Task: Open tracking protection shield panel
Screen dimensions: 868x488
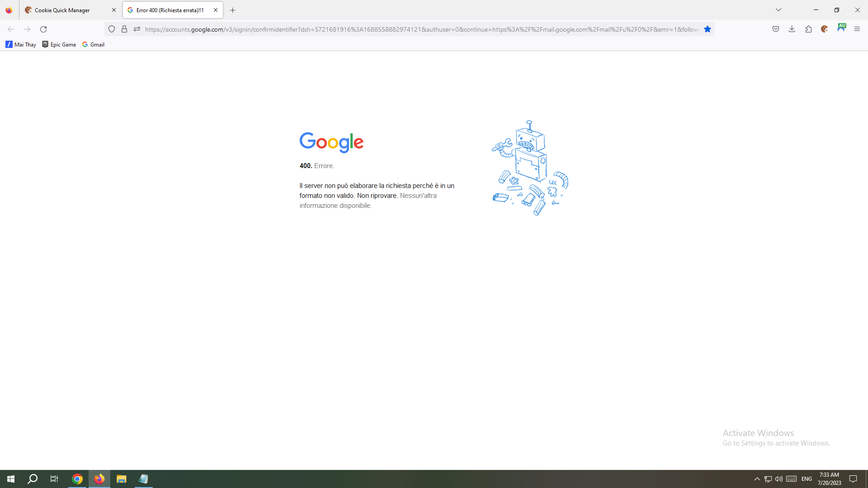Action: 112,29
